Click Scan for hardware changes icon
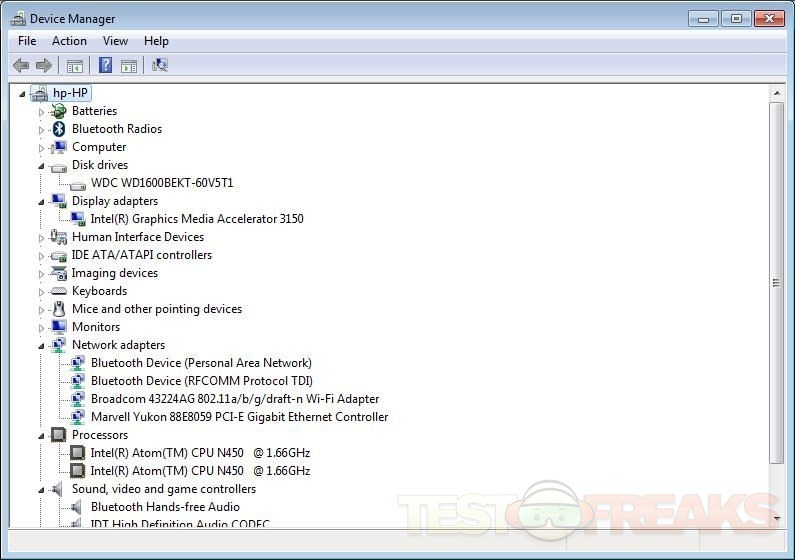This screenshot has height=560, width=795. pos(160,66)
